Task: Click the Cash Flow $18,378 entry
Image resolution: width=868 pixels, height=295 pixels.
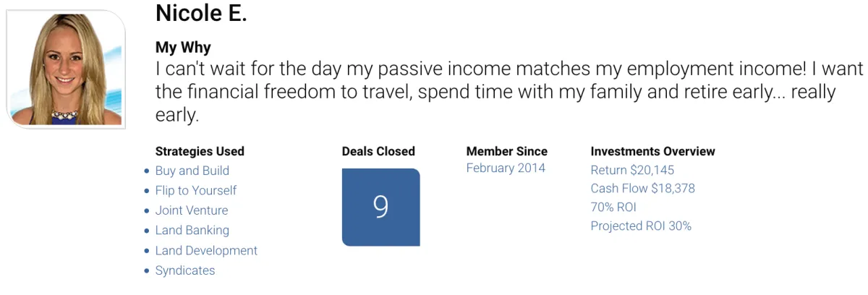Action: (642, 189)
